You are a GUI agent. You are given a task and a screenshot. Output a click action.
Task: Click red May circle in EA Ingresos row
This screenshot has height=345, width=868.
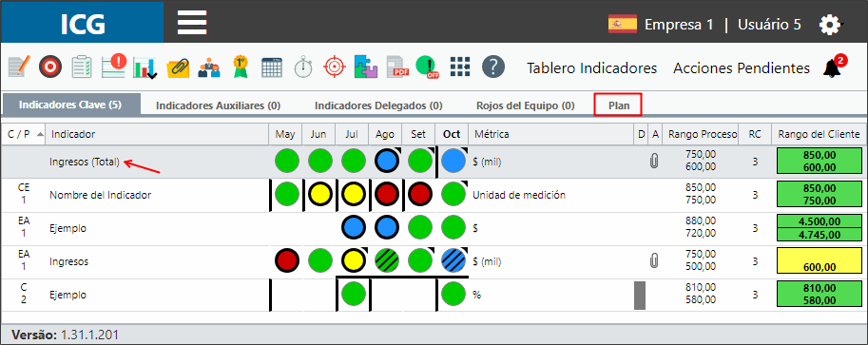(287, 261)
